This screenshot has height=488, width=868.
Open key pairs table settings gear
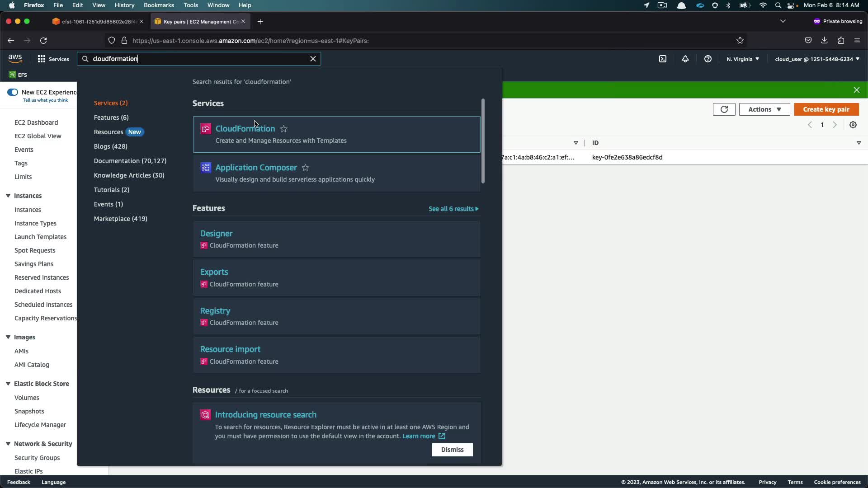coord(853,125)
